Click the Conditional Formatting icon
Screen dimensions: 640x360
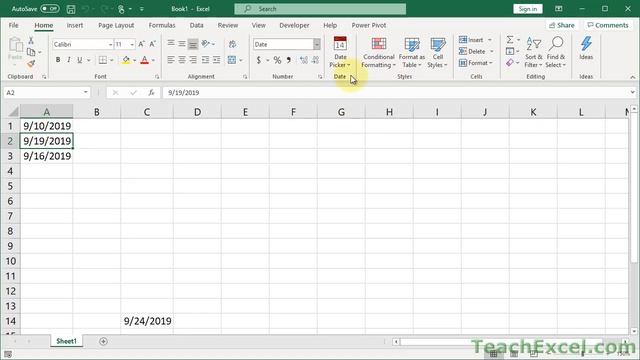(378, 44)
